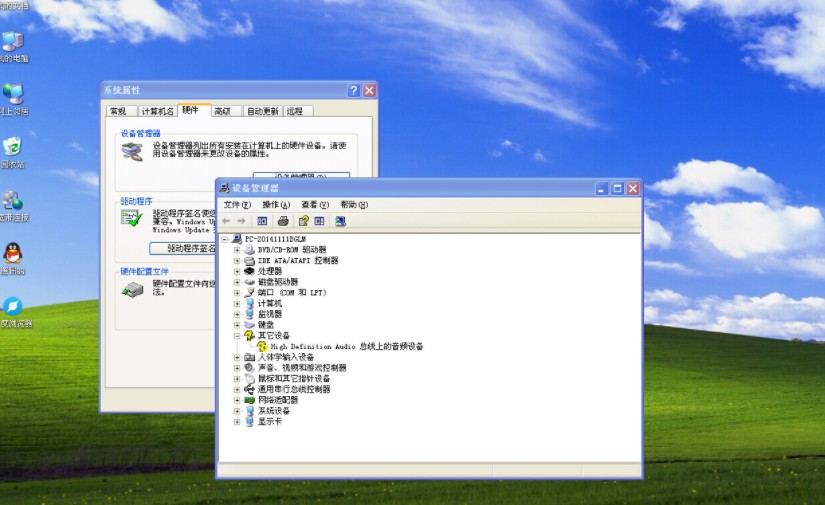This screenshot has width=825, height=505.
Task: Select PC-20141111BGLM root label
Action: point(275,239)
